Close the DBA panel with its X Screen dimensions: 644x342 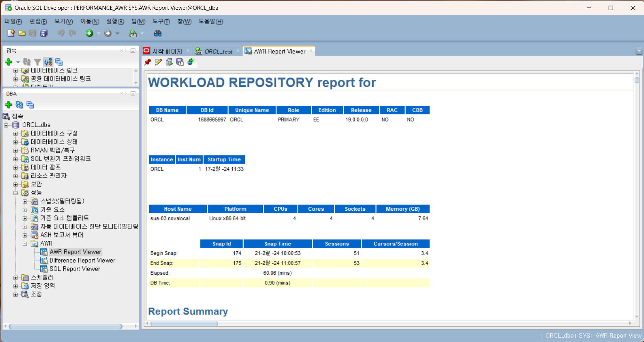[x=122, y=93]
